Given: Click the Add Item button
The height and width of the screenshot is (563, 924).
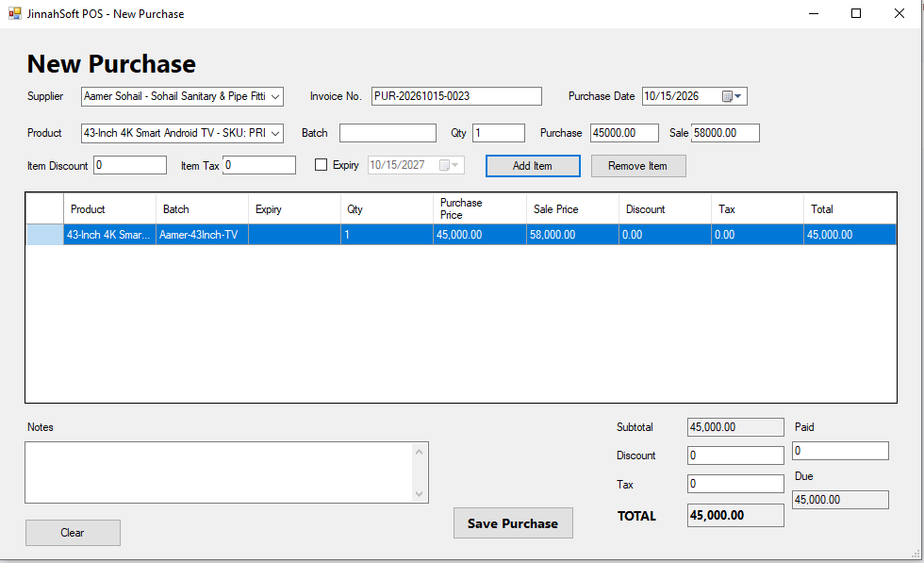Looking at the screenshot, I should point(533,166).
